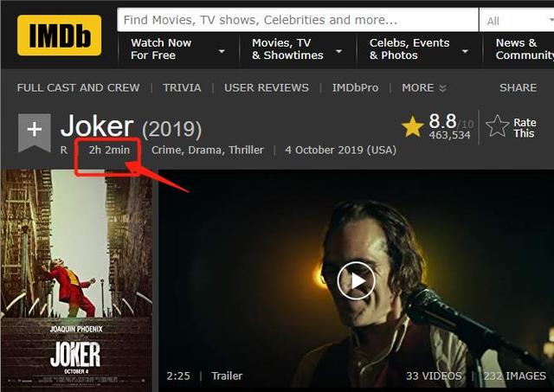Viewport: 554px width, 392px height.
Task: Open the Joker movie poster
Action: pyautogui.click(x=77, y=279)
